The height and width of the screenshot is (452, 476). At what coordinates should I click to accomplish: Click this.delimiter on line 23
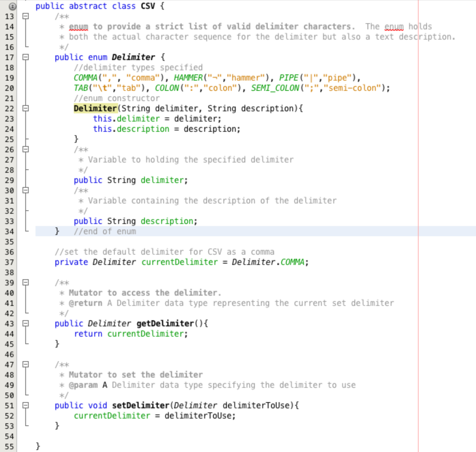(x=126, y=119)
